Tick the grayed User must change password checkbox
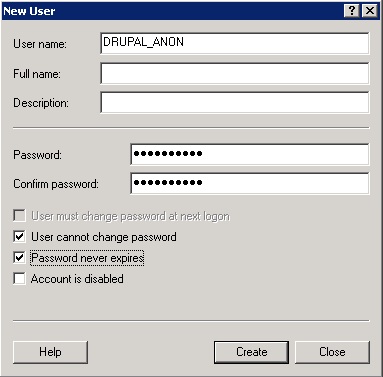 (19, 216)
